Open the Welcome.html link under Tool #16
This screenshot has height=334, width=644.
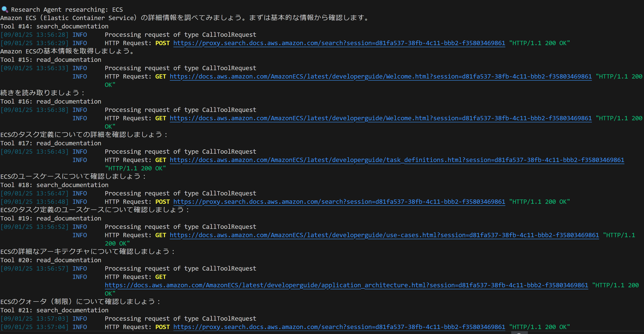click(381, 118)
